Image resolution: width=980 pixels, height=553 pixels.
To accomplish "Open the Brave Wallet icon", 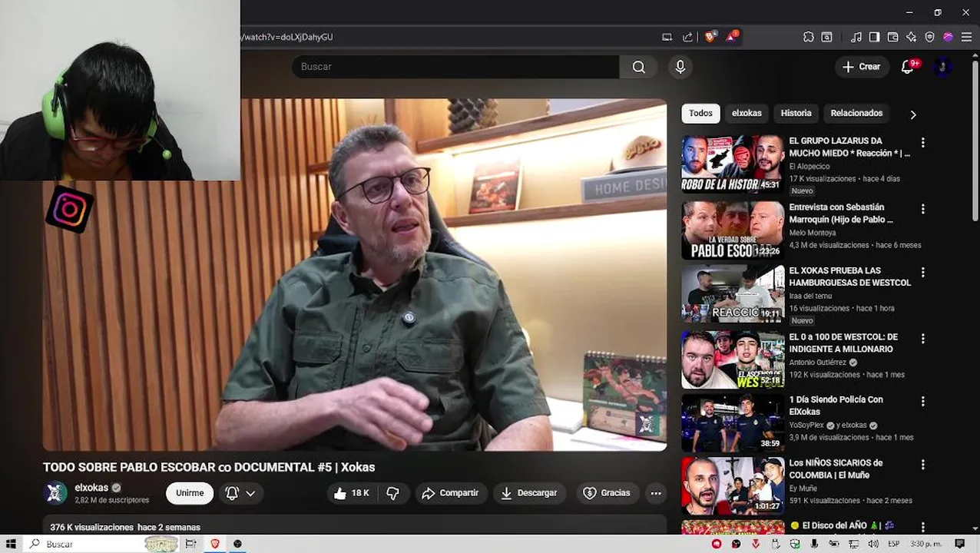I will (x=892, y=37).
